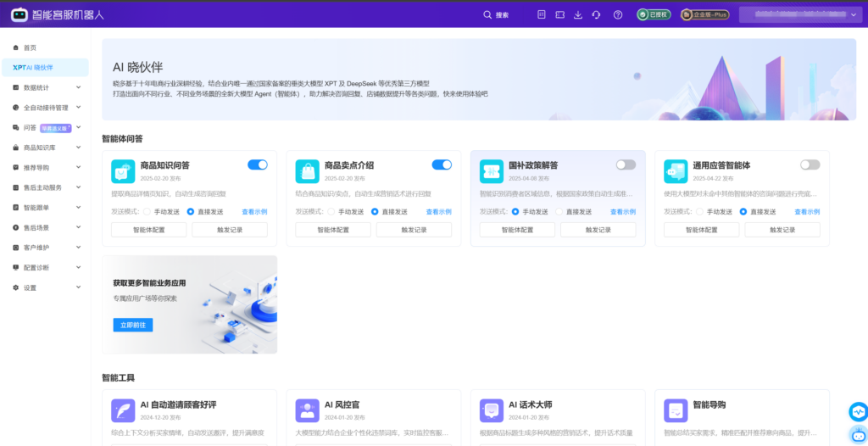Open the download icon in header
868x446 pixels.
[578, 15]
